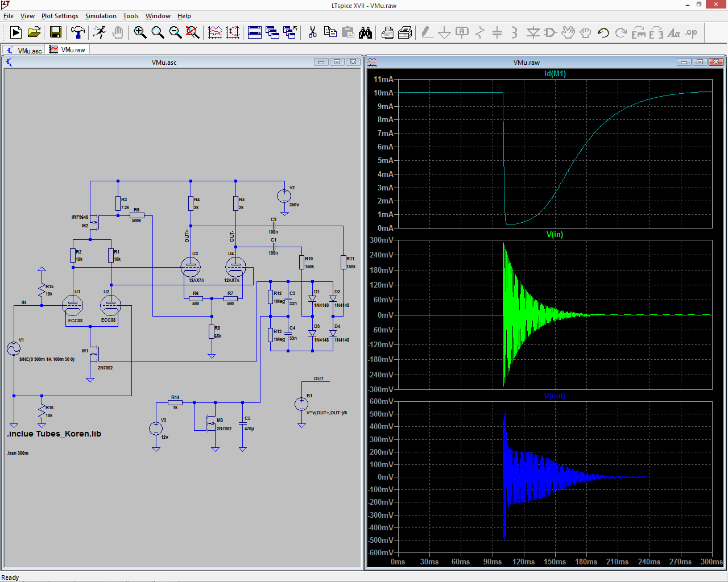Open the Plot Settings menu

[60, 16]
